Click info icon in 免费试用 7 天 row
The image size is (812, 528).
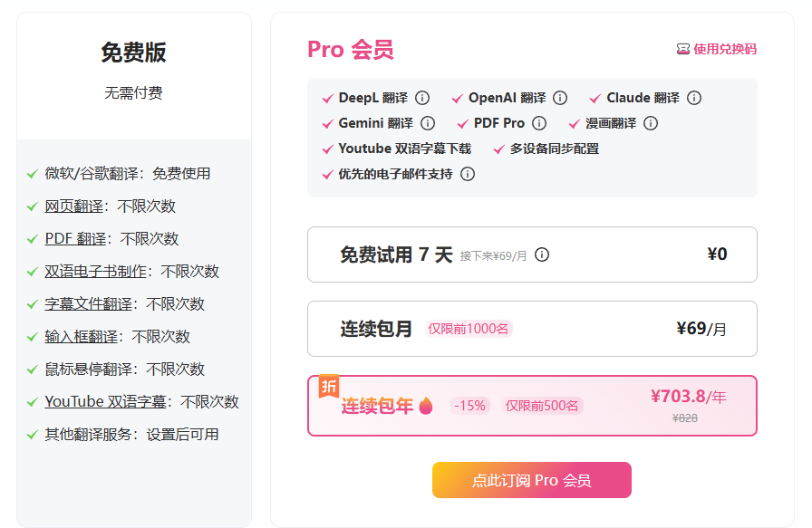coord(542,254)
